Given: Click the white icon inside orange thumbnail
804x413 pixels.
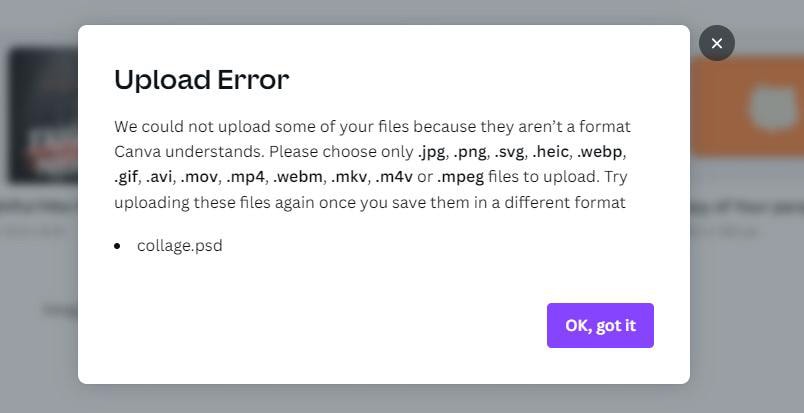Looking at the screenshot, I should tap(773, 107).
